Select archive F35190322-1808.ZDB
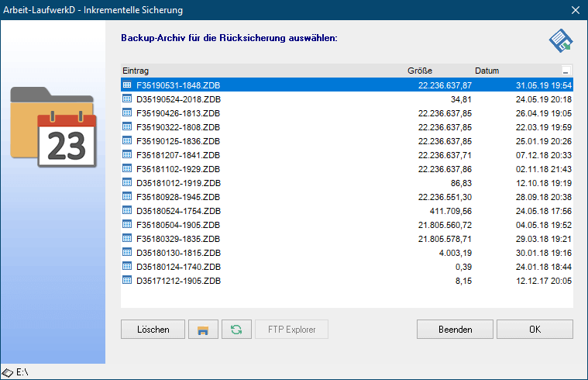 tap(347, 127)
